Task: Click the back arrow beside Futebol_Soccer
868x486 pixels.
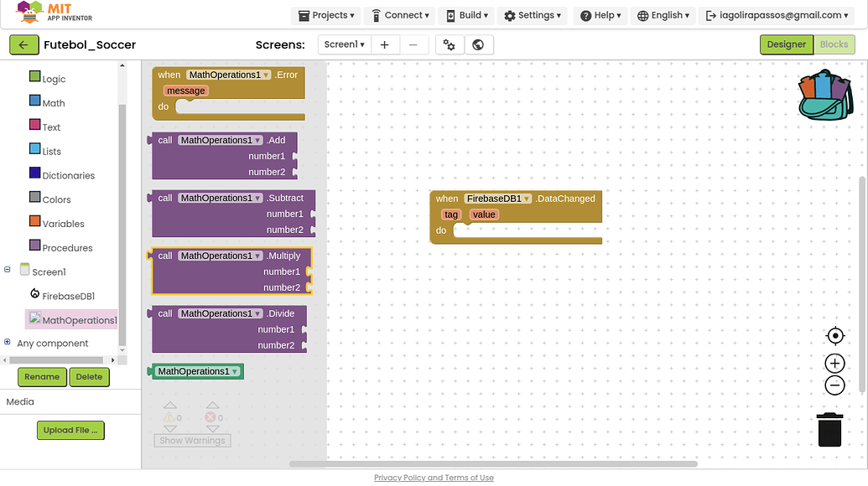Action: click(x=23, y=45)
